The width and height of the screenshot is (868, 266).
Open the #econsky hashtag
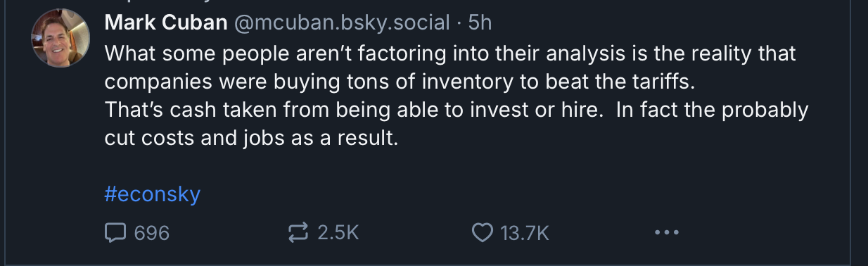tap(153, 194)
